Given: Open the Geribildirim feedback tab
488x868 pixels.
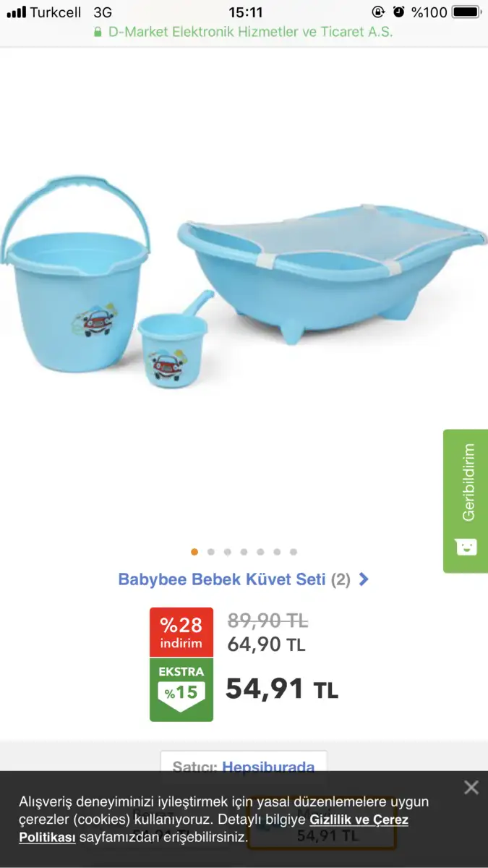Looking at the screenshot, I should 466,501.
